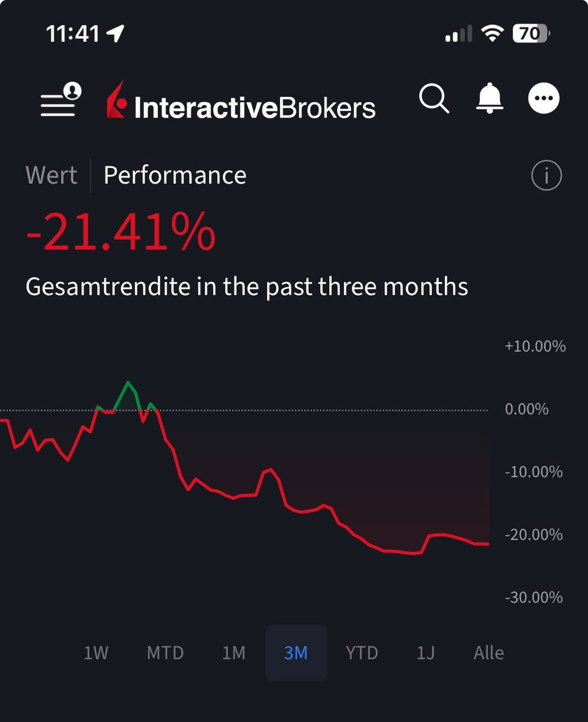Tap the -21.41% return value

point(121,232)
